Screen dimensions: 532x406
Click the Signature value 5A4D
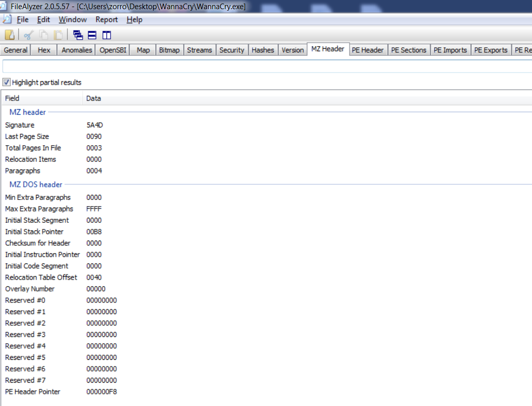point(95,125)
